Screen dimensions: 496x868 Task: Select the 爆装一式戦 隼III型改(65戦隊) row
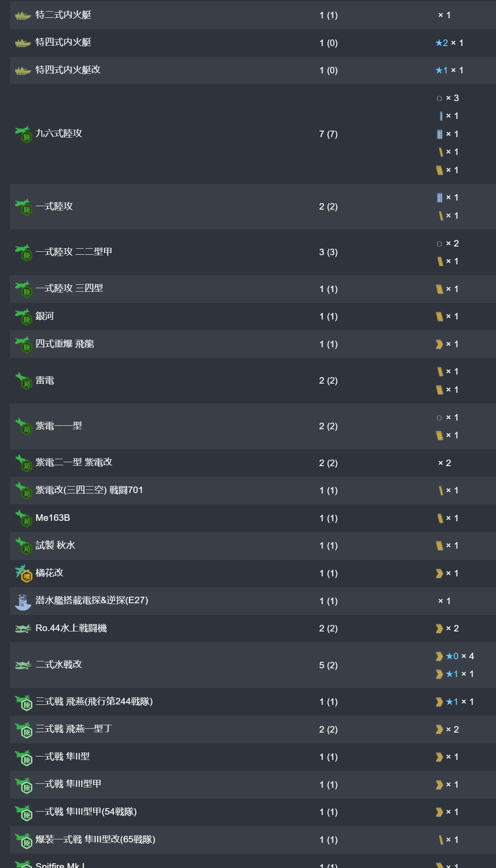click(95, 839)
